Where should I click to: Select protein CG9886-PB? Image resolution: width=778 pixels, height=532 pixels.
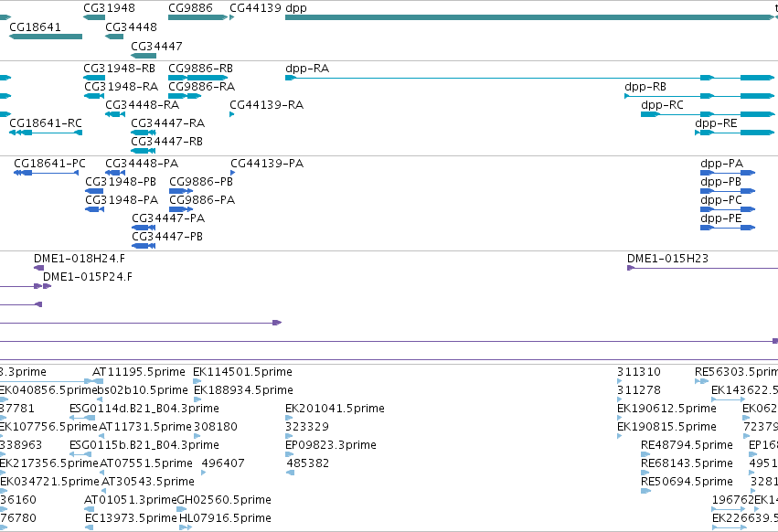(181, 191)
